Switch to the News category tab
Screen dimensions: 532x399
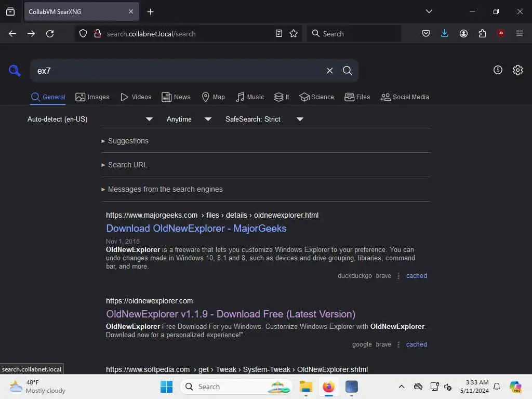pyautogui.click(x=176, y=97)
